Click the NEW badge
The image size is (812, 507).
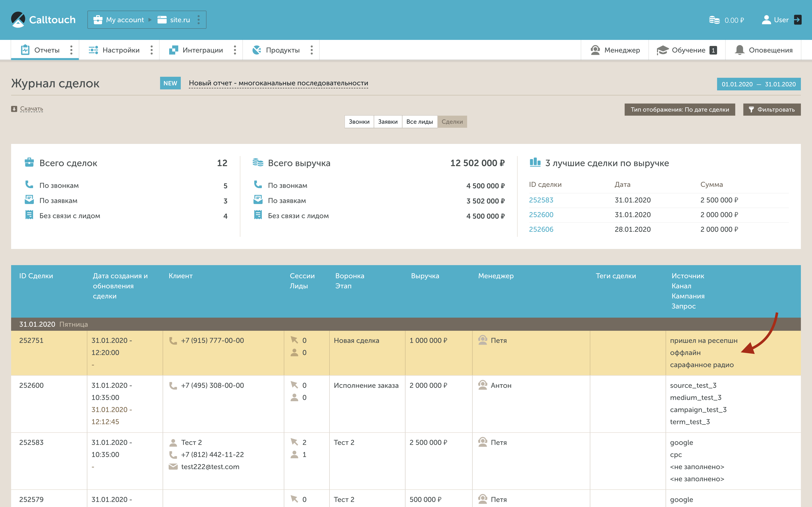[170, 83]
